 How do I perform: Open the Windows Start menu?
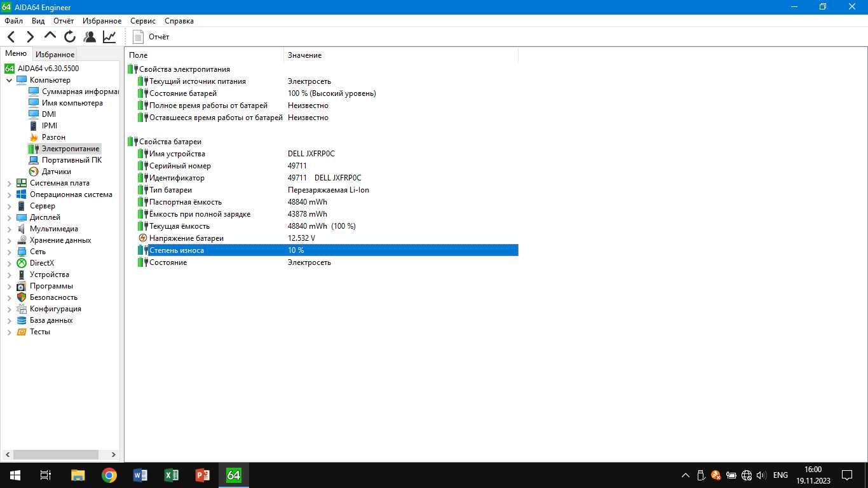(x=15, y=475)
